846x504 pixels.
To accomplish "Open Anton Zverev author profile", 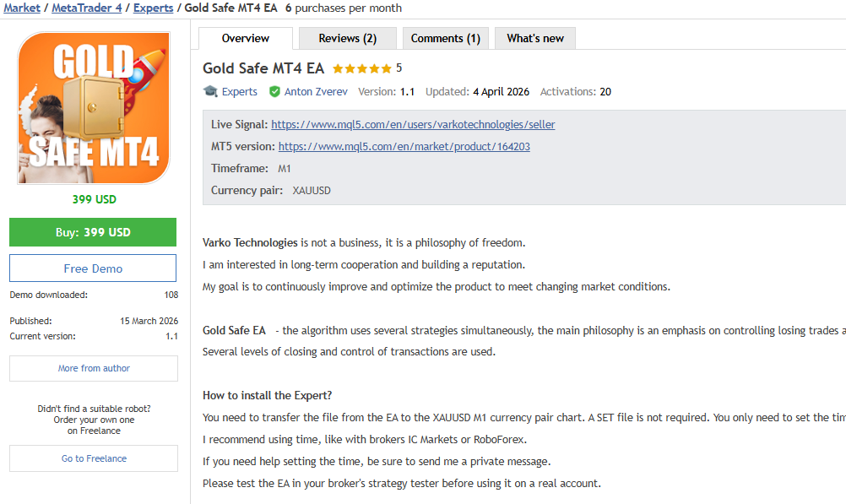I will click(x=316, y=92).
